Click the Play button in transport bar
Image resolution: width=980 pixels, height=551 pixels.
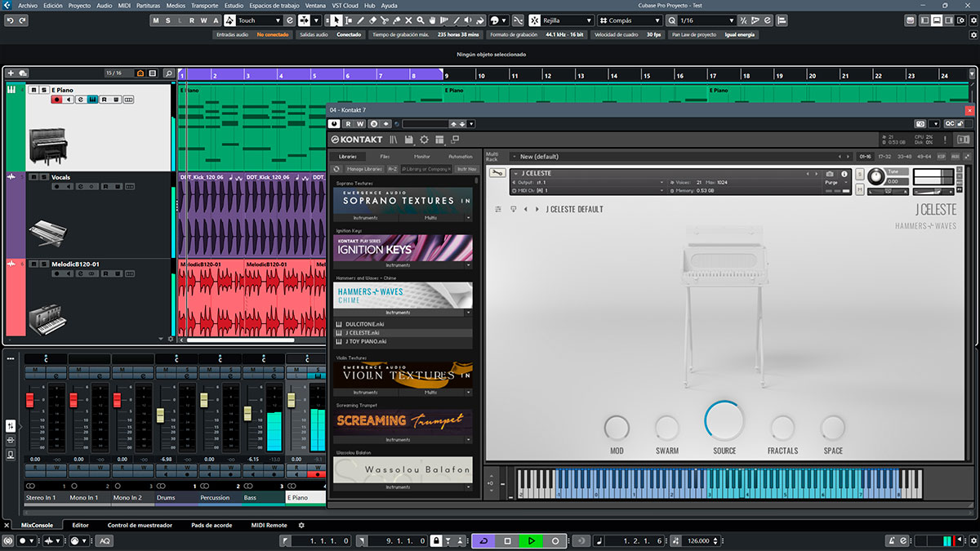(x=531, y=540)
